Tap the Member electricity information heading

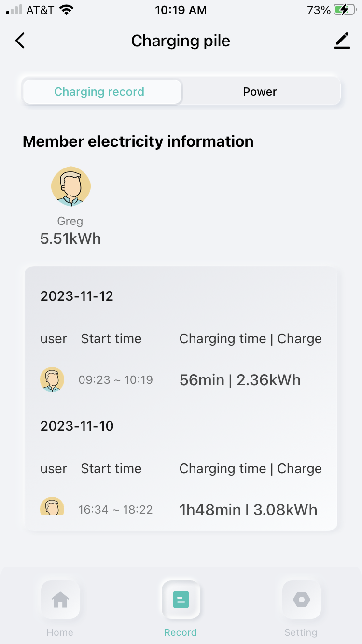[138, 141]
